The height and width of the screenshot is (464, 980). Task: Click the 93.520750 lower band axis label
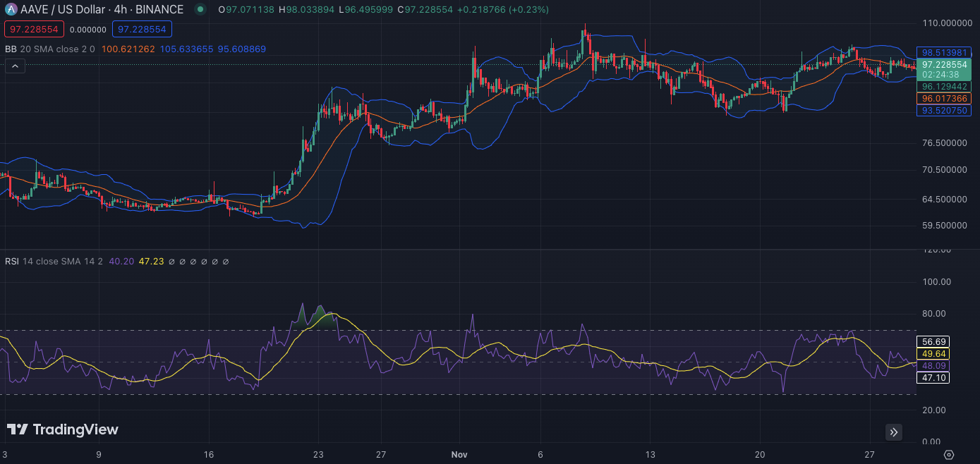click(x=944, y=111)
